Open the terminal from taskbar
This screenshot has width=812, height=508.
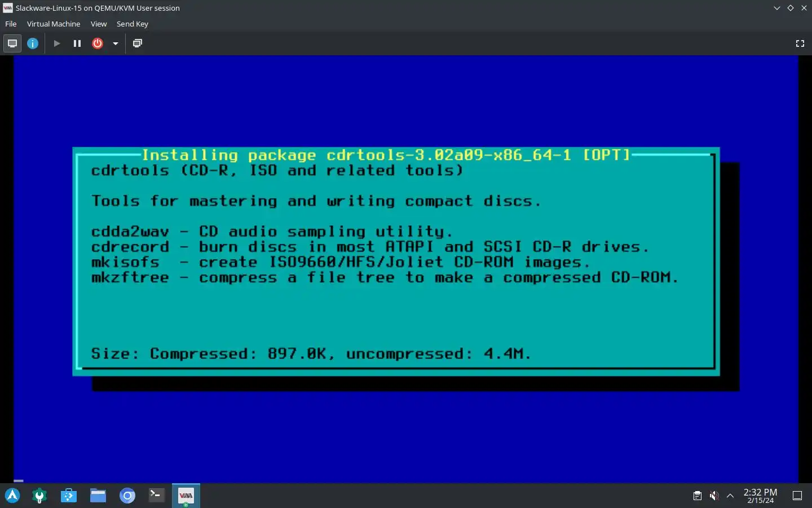[157, 496]
